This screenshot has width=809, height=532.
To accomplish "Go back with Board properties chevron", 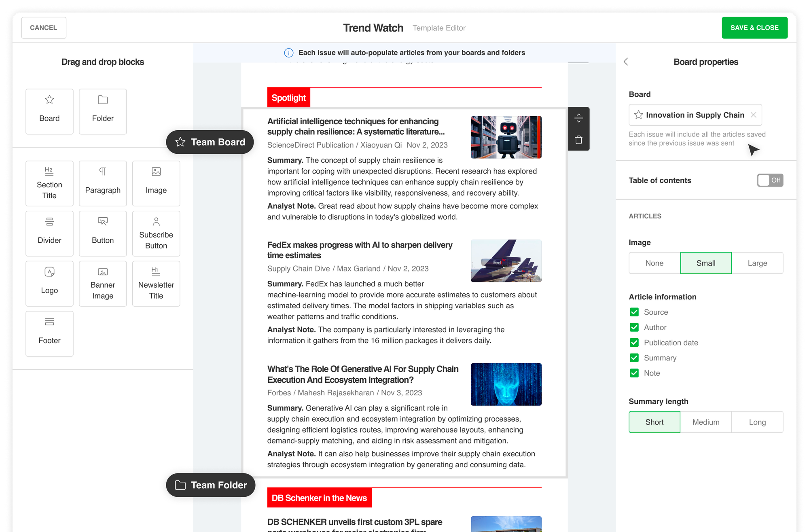I will tap(626, 61).
